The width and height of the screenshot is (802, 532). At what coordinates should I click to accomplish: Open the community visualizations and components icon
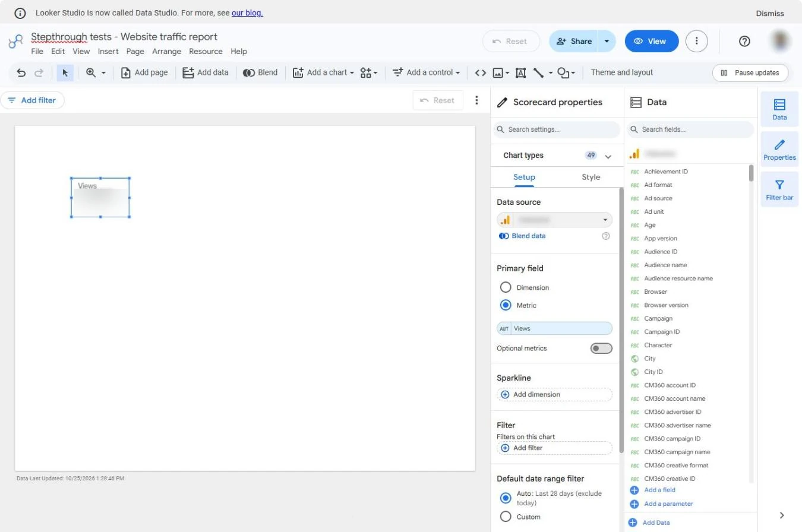(x=368, y=72)
